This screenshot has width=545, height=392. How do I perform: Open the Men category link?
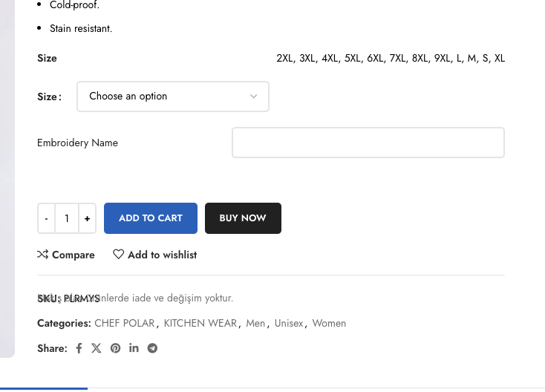click(255, 323)
